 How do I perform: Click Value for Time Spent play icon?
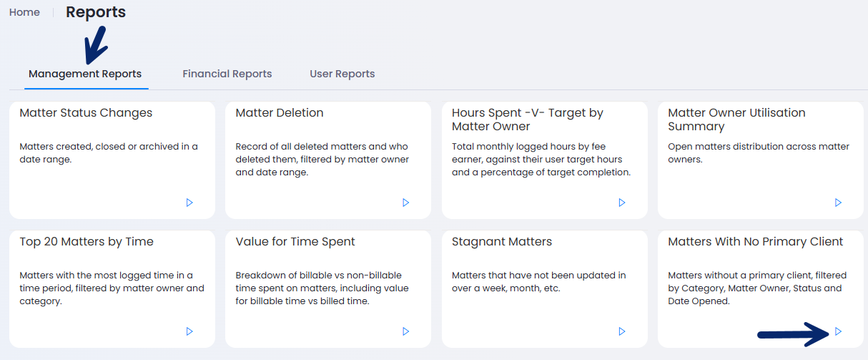point(405,331)
